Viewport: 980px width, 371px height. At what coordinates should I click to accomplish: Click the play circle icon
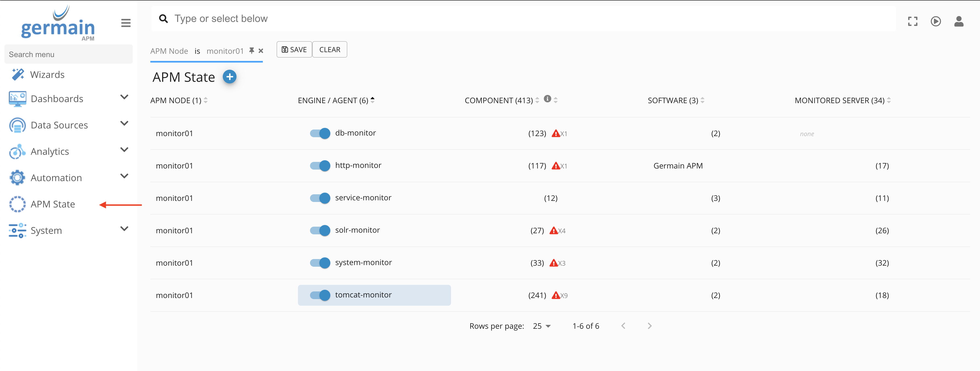click(936, 21)
